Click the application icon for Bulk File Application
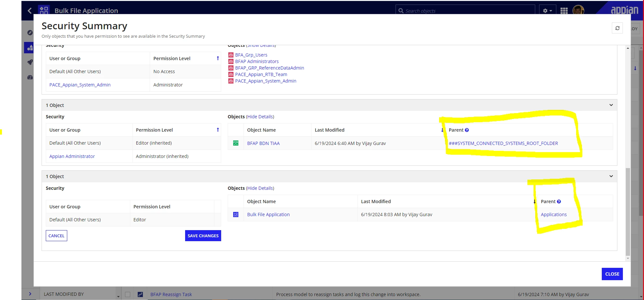Viewport: 644px width, 300px height. (236, 215)
